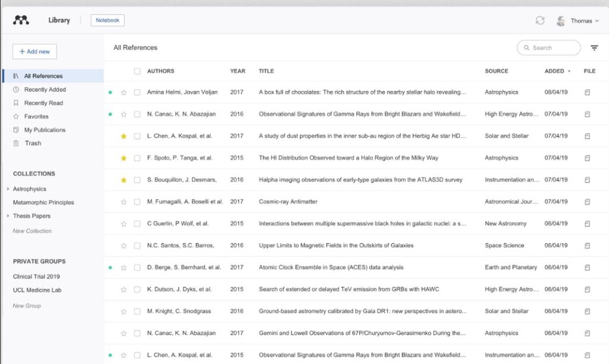Tick the select-all checkbox in the table header

[x=137, y=71]
